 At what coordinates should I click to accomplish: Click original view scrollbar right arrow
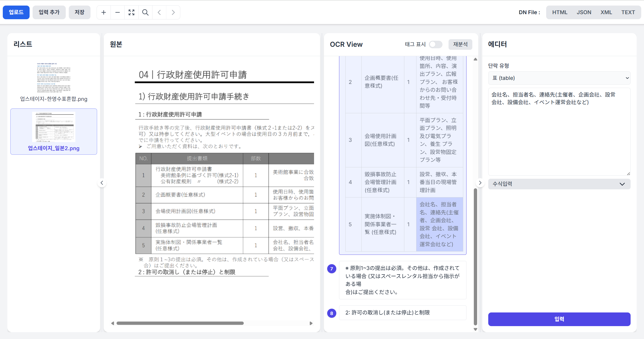(x=311, y=323)
